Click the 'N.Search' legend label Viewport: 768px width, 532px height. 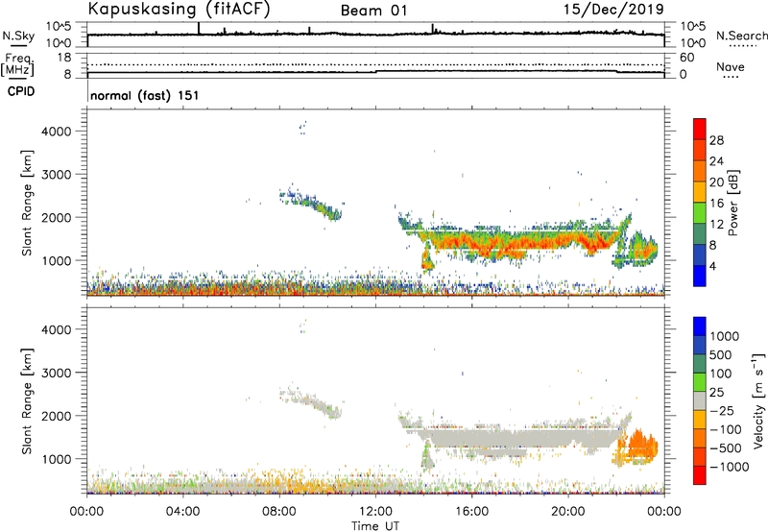741,36
